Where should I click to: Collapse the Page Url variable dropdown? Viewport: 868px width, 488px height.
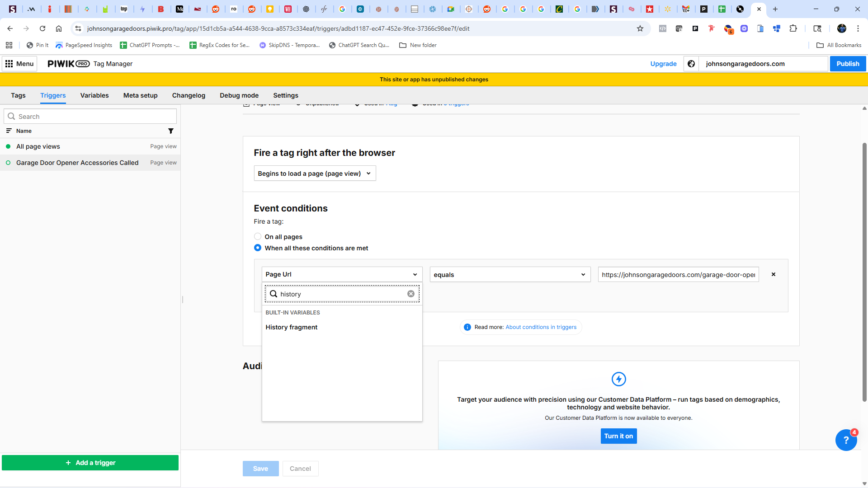[342, 274]
